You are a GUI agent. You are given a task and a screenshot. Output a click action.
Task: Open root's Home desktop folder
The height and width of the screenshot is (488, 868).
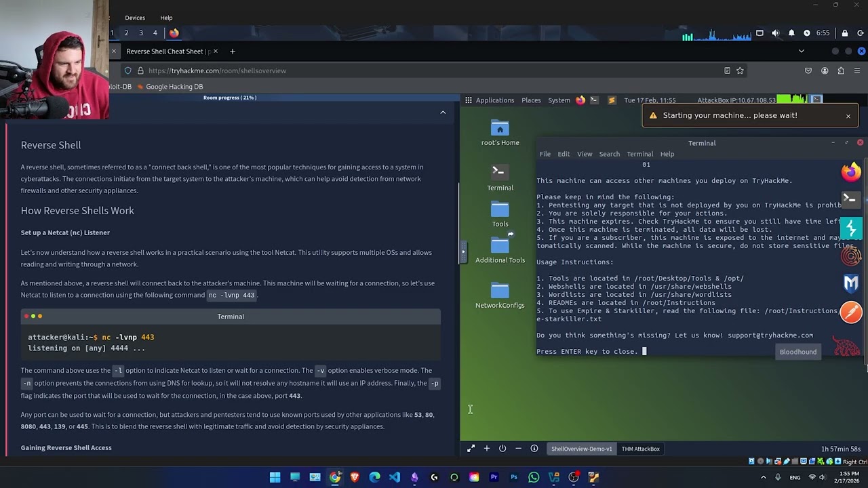[x=500, y=133]
